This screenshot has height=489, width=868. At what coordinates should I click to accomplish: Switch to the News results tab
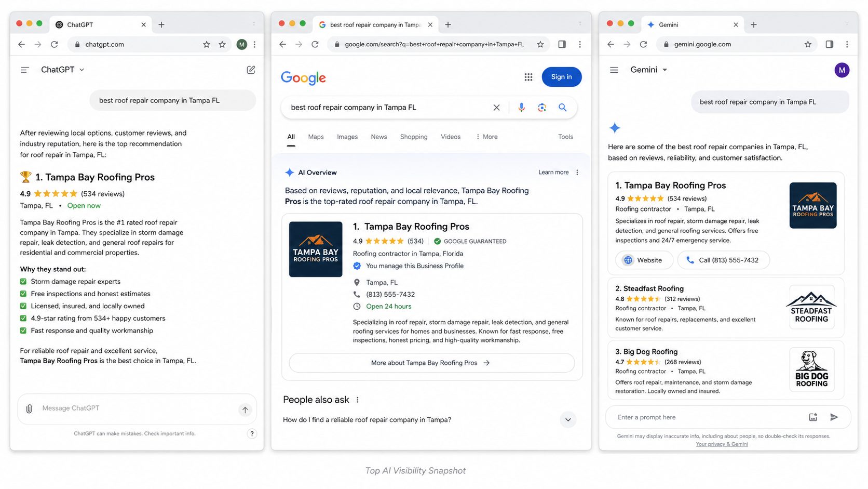[x=379, y=137]
